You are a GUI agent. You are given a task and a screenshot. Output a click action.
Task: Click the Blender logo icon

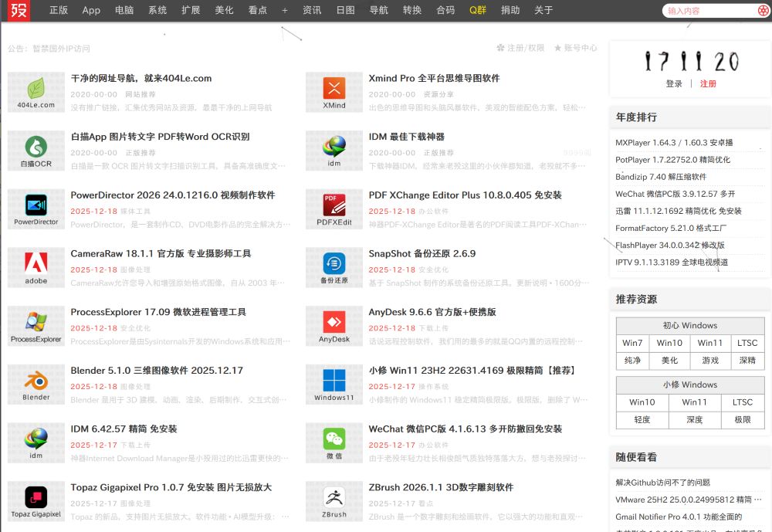pos(36,384)
